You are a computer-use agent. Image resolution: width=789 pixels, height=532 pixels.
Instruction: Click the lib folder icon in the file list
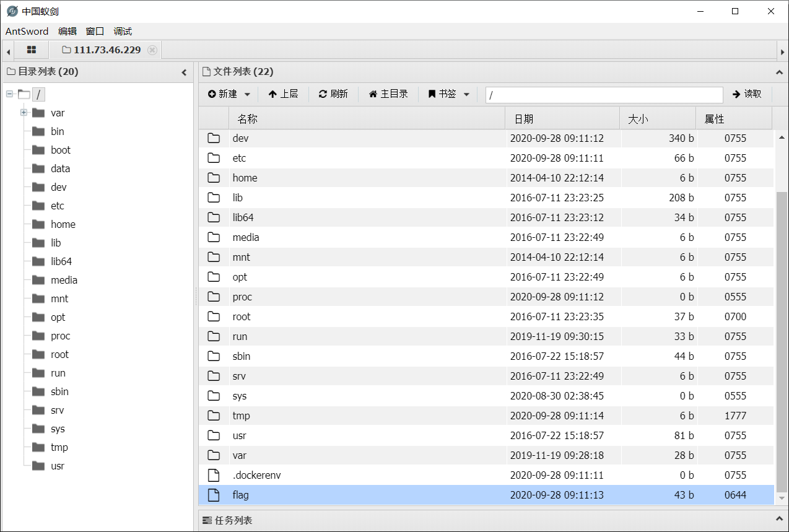(214, 198)
